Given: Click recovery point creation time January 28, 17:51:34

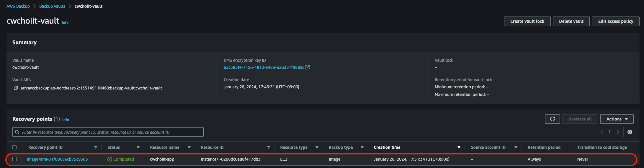Looking at the screenshot, I should pos(412,159).
